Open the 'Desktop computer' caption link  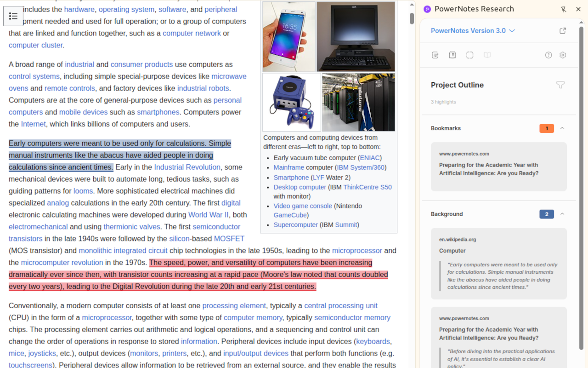point(300,187)
